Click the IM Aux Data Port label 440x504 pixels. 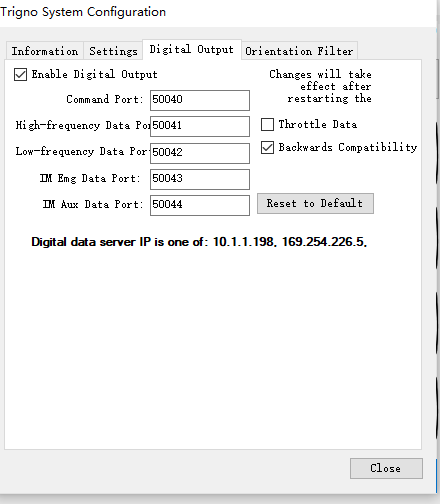pyautogui.click(x=93, y=204)
